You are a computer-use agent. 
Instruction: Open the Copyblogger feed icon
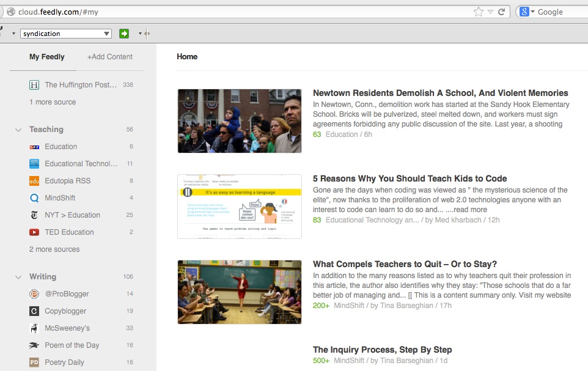34,311
